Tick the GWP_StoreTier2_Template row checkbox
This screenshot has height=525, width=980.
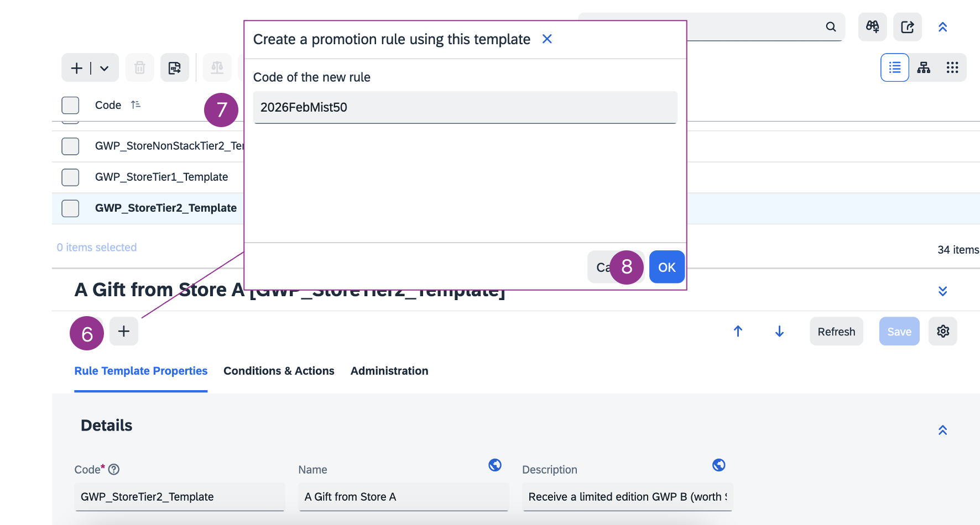(70, 208)
